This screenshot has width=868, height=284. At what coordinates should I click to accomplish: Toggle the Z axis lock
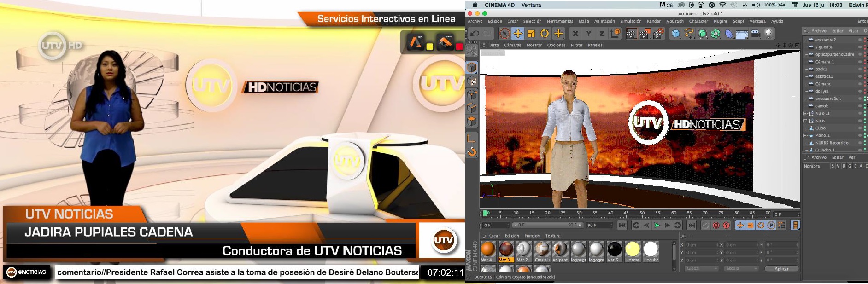tap(602, 33)
